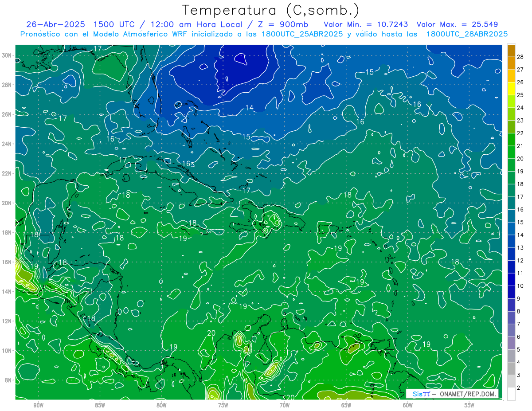Click the "85W" longitude axis label

pyautogui.click(x=100, y=405)
